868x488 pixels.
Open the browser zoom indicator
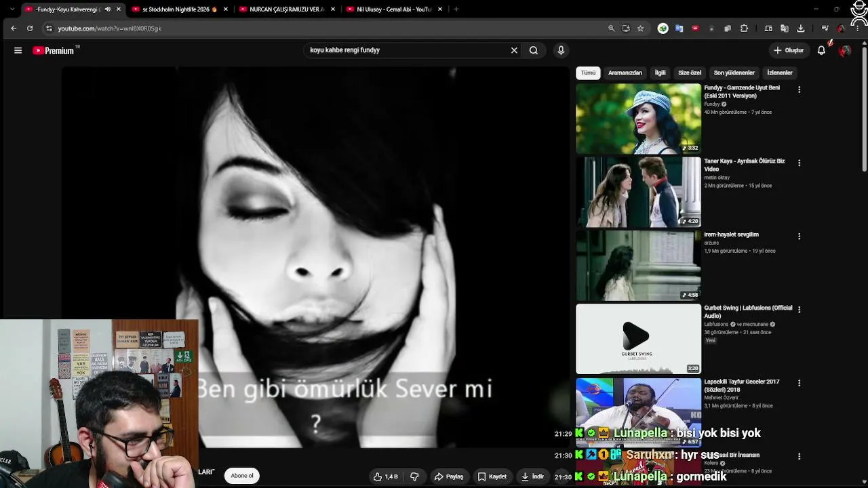point(611,28)
